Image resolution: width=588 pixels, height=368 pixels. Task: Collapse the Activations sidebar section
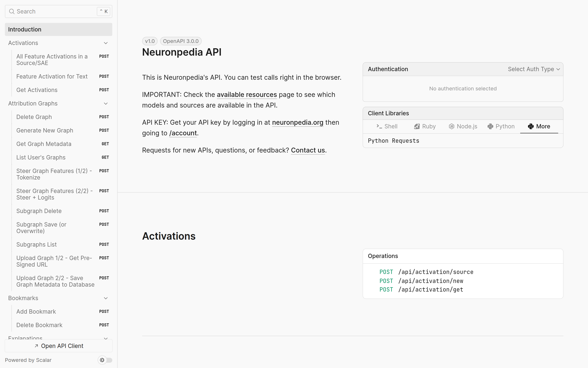coord(106,43)
